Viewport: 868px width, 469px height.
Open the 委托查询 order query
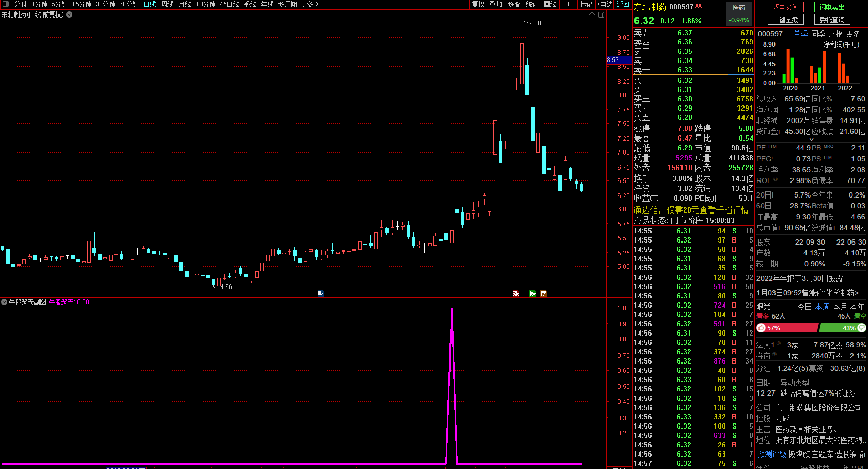[x=832, y=20]
